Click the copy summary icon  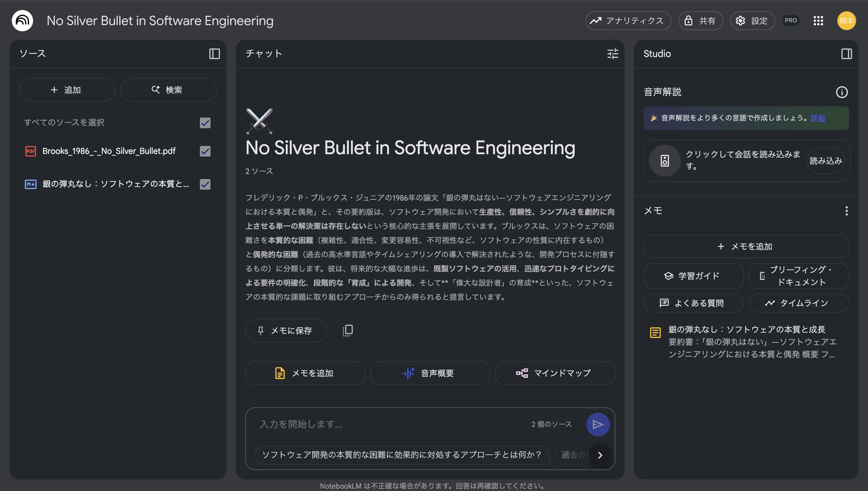347,331
